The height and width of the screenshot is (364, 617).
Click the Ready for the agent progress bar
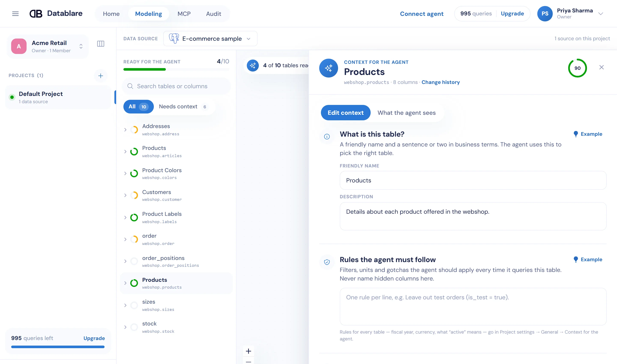point(176,69)
